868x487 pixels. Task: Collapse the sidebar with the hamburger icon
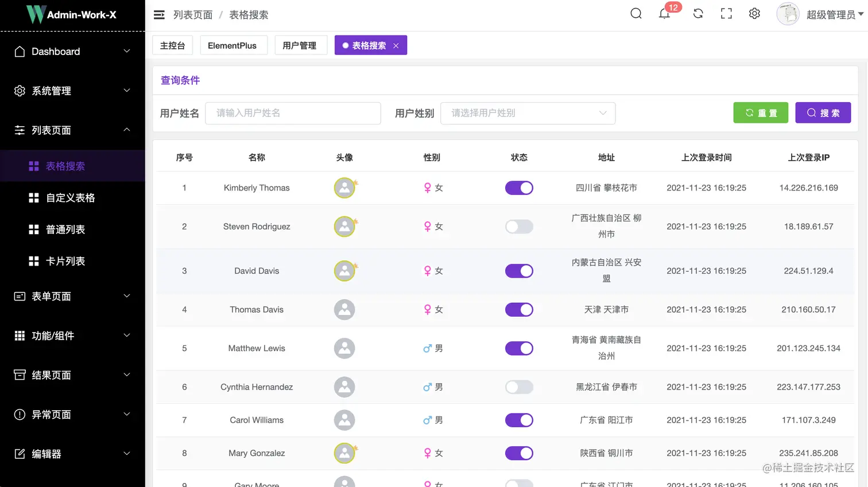[x=159, y=15]
